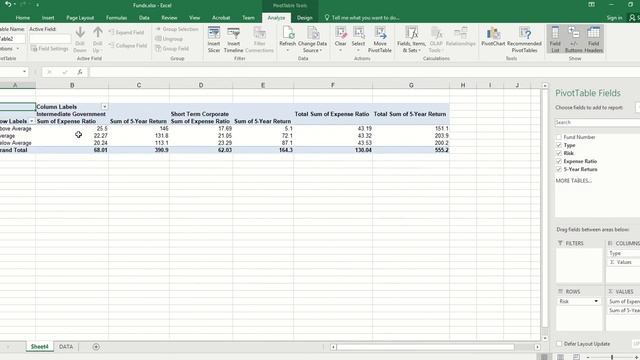Open the Risk field dropdown in Rows
Image resolution: width=640 pixels, height=360 pixels.
click(x=596, y=301)
